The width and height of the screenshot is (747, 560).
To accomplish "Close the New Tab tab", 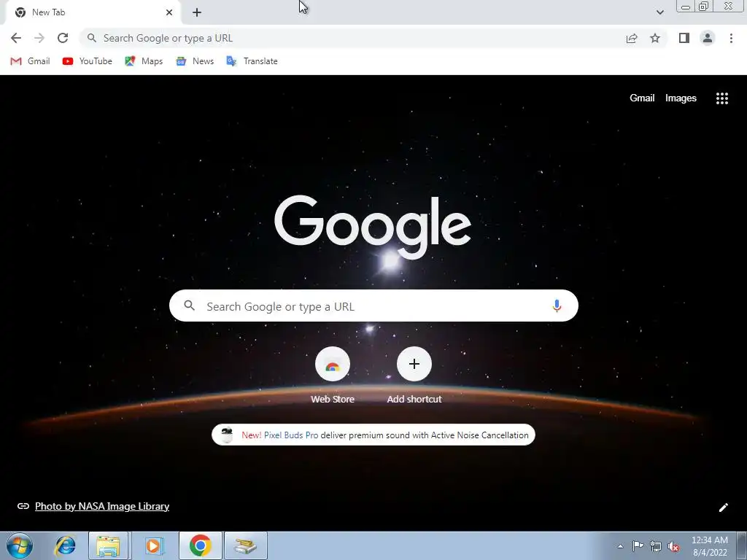I will pyautogui.click(x=169, y=12).
